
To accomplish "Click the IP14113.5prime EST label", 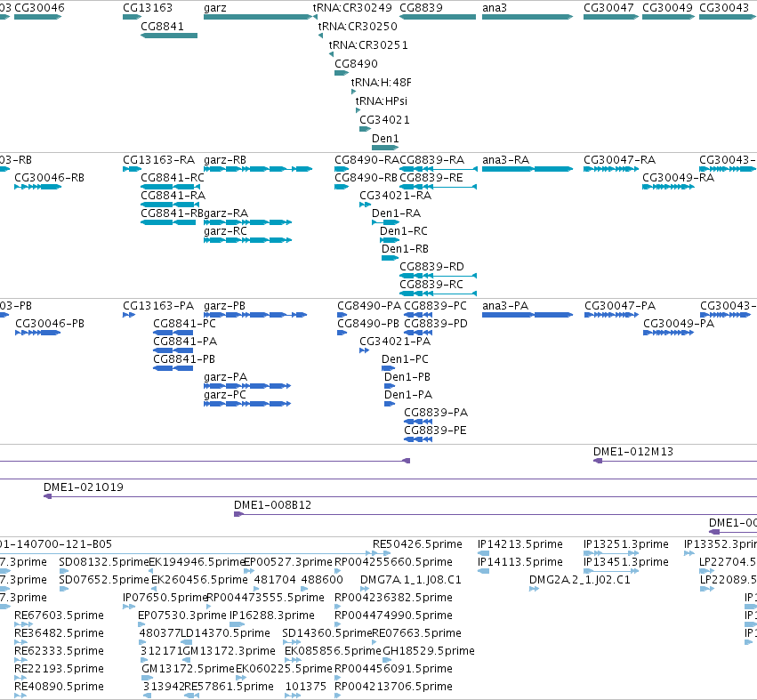I will 520,562.
